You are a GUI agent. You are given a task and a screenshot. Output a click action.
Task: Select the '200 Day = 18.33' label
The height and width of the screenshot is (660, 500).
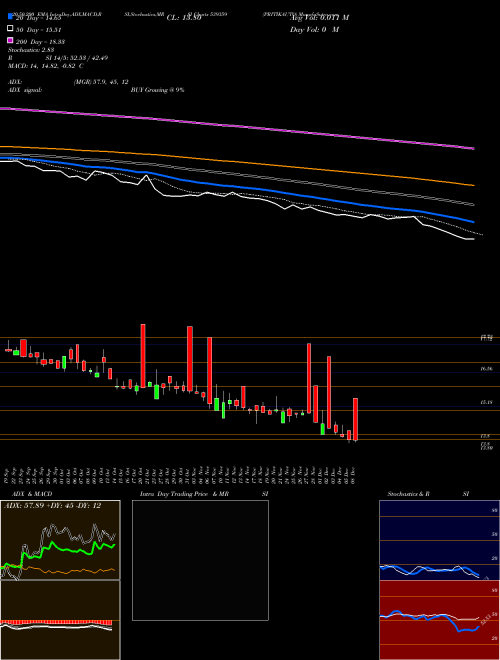click(40, 42)
